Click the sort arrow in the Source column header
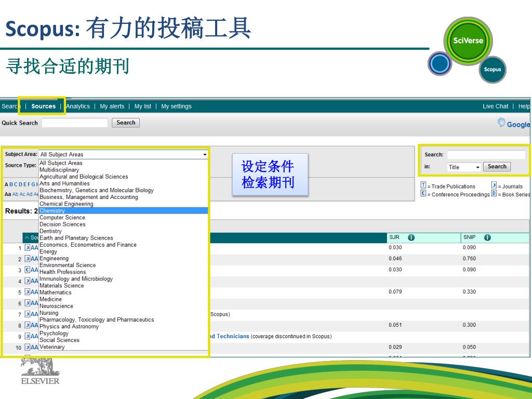The image size is (532, 399). click(x=27, y=237)
